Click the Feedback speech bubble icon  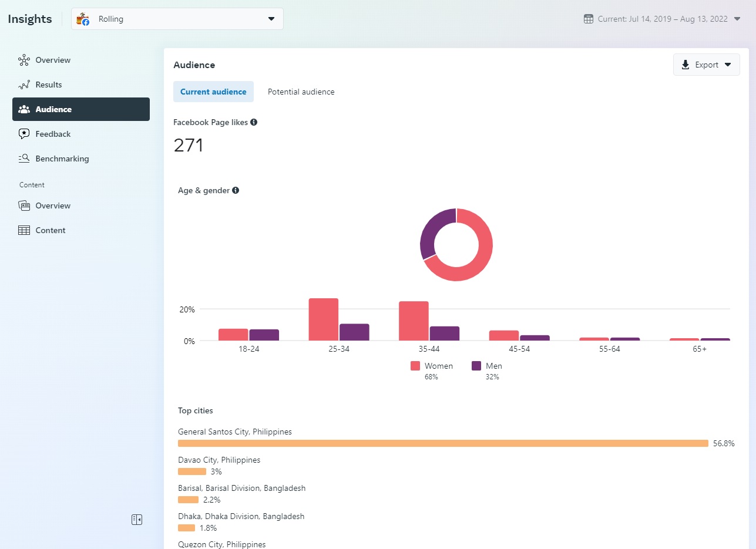pyautogui.click(x=24, y=134)
